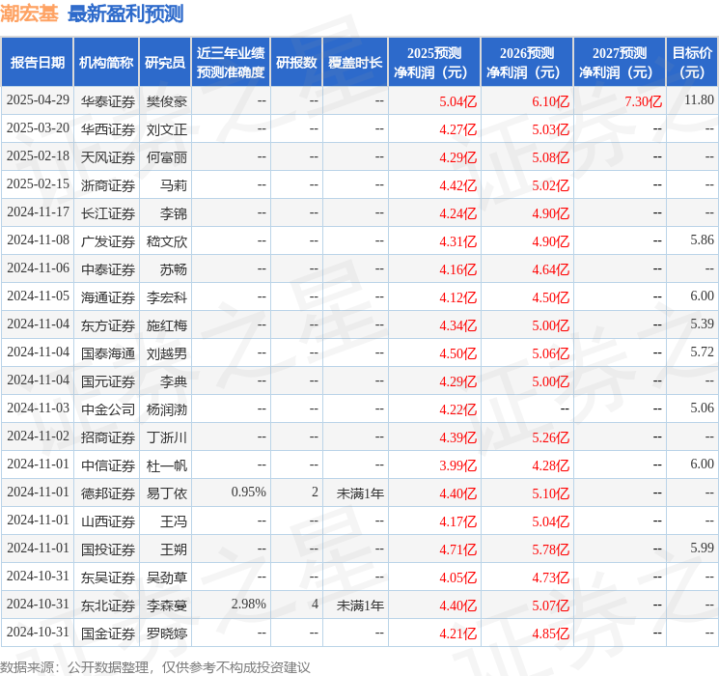Select 东北证券 institution cell
Image resolution: width=719 pixels, height=676 pixels.
click(108, 605)
